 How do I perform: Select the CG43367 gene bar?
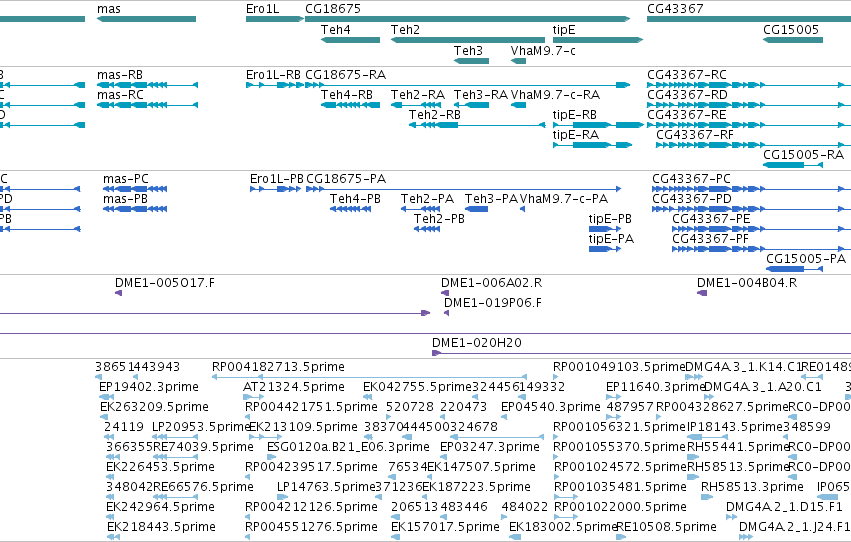click(x=749, y=19)
